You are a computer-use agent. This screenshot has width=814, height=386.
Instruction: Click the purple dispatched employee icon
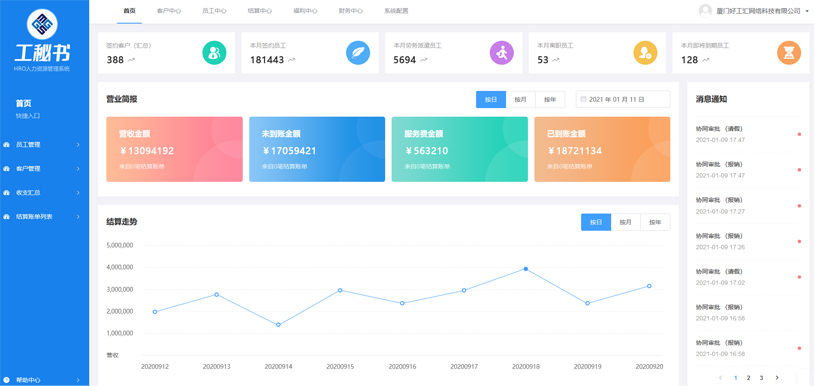(x=501, y=52)
